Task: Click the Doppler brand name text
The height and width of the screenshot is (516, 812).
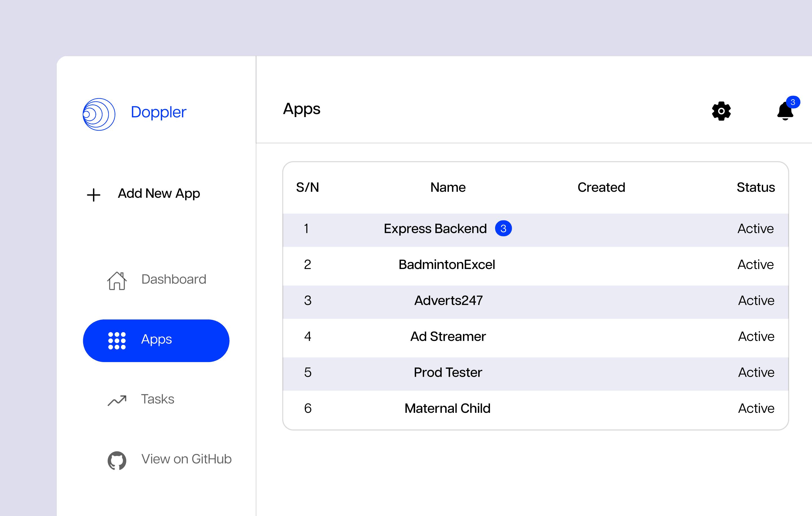Action: pyautogui.click(x=158, y=112)
